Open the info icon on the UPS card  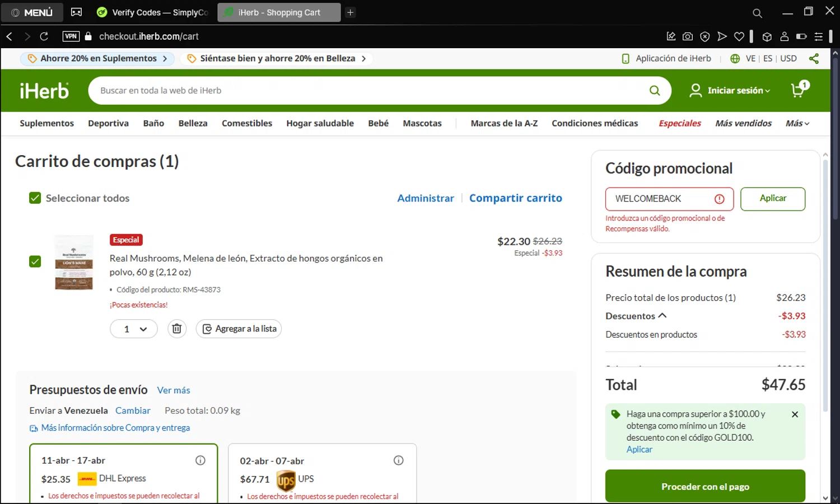pos(399,460)
